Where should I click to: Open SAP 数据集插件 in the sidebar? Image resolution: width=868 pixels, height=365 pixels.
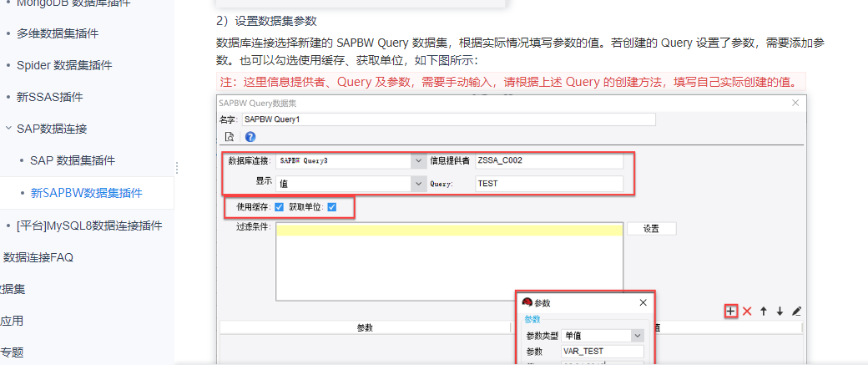tap(73, 160)
